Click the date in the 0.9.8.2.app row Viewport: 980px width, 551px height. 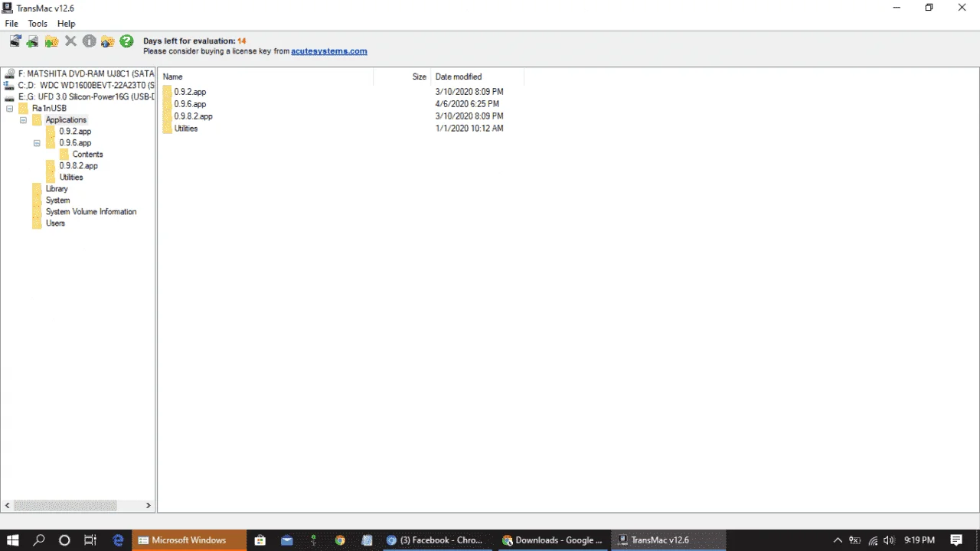(x=469, y=116)
